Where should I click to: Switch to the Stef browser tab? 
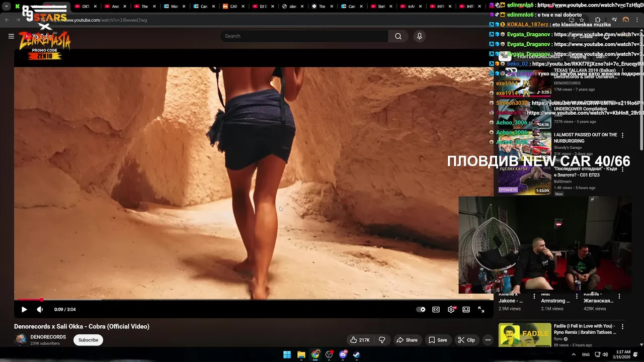381,7
